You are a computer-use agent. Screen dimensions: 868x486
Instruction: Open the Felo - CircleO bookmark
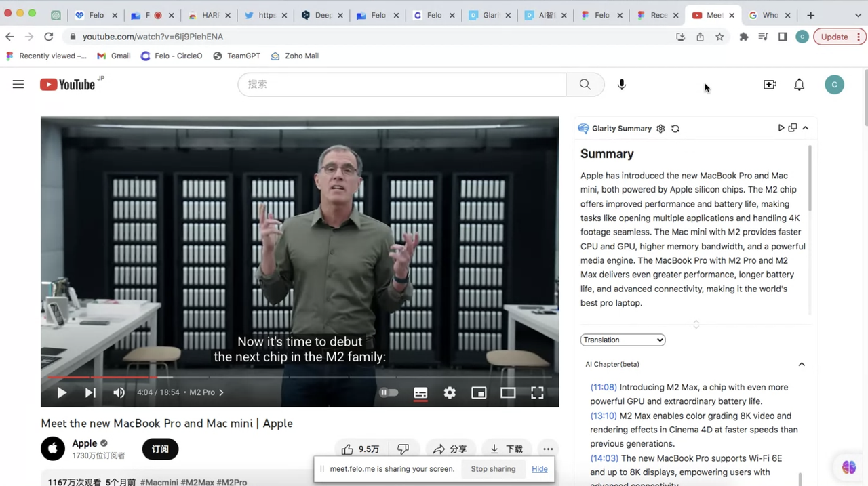[172, 56]
